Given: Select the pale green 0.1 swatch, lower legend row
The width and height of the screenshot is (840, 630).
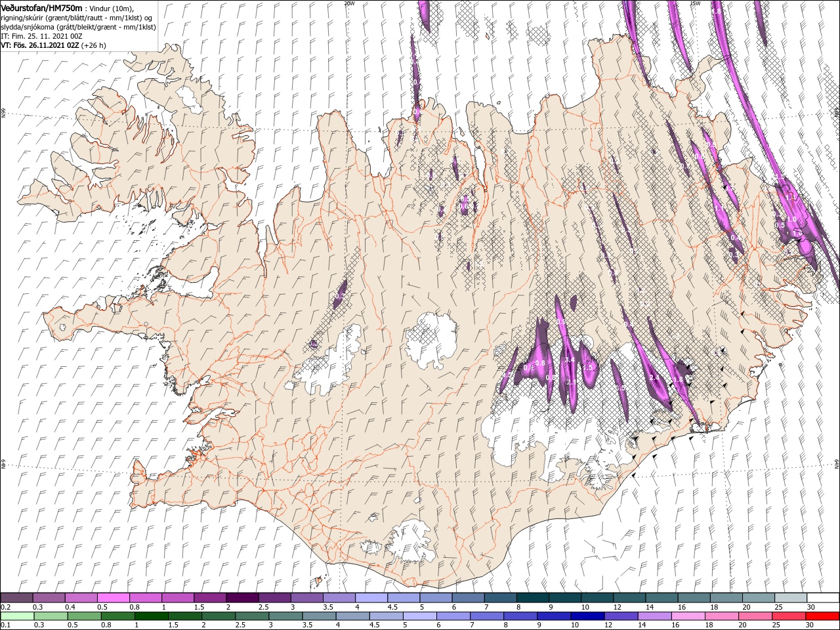Looking at the screenshot, I should point(18,616).
